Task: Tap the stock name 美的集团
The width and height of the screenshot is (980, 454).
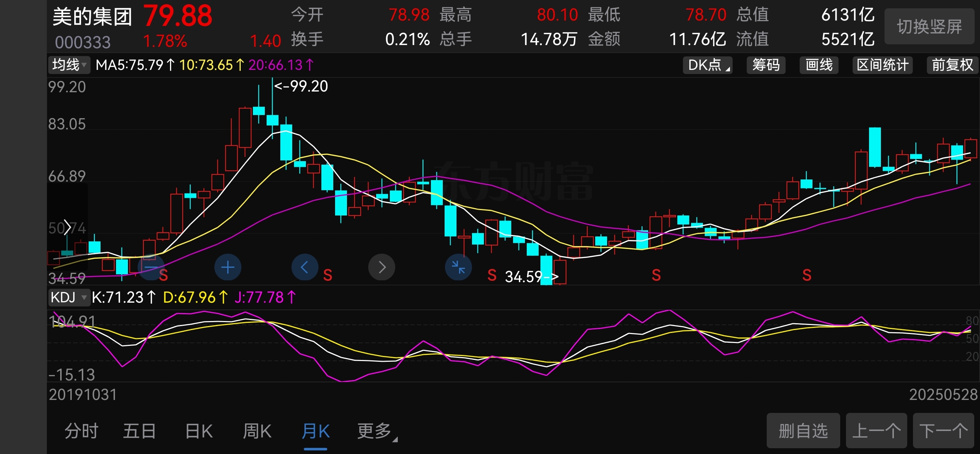Action: [x=93, y=17]
